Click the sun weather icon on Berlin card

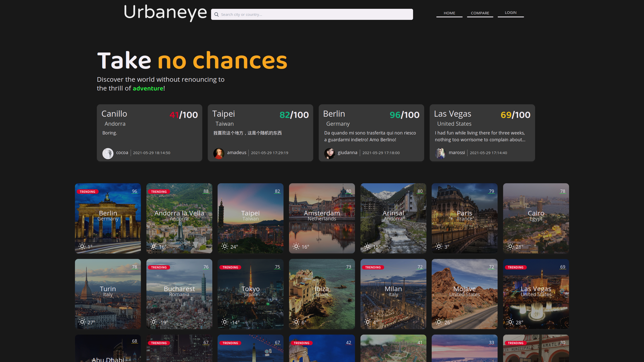pos(82,246)
